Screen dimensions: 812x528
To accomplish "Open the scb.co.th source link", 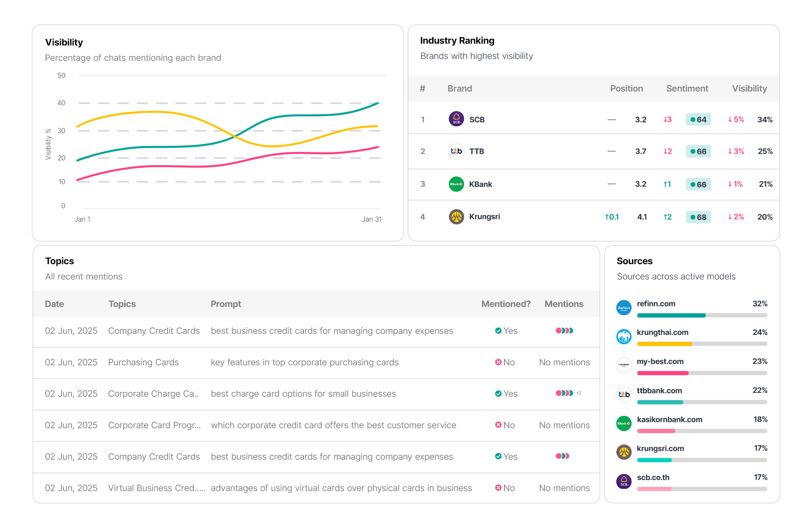I will pyautogui.click(x=653, y=477).
